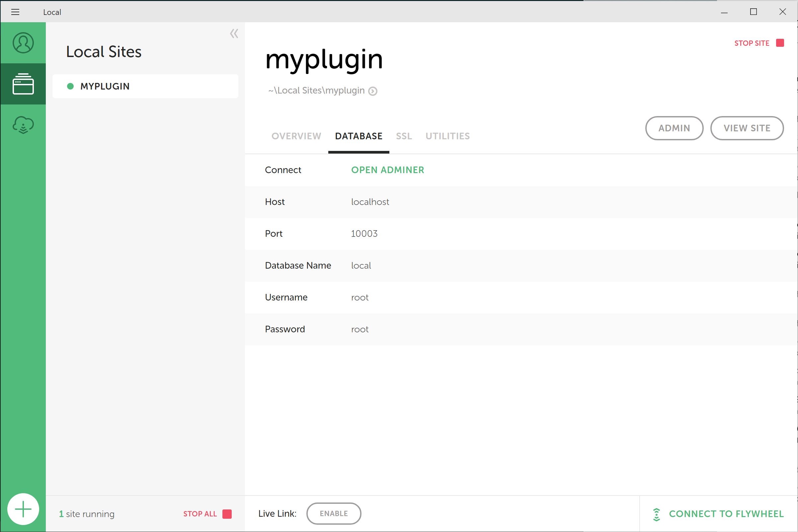
Task: Click the red Stop Site square icon
Action: 780,43
